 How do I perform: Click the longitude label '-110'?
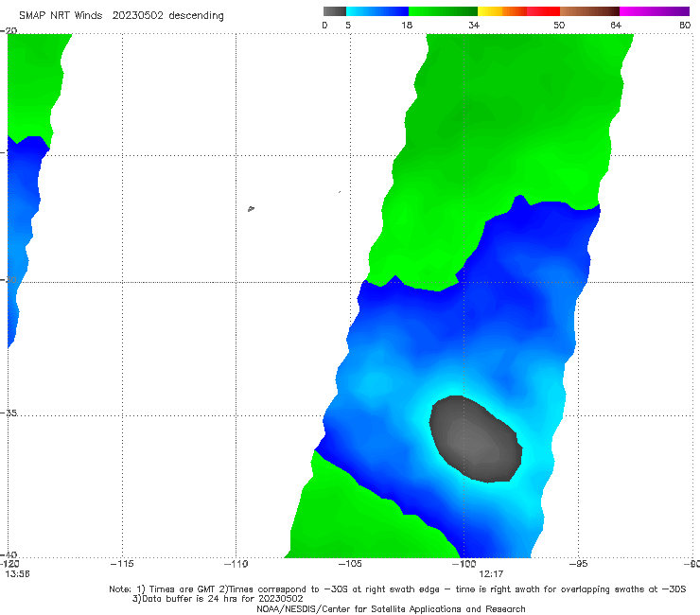[236, 564]
